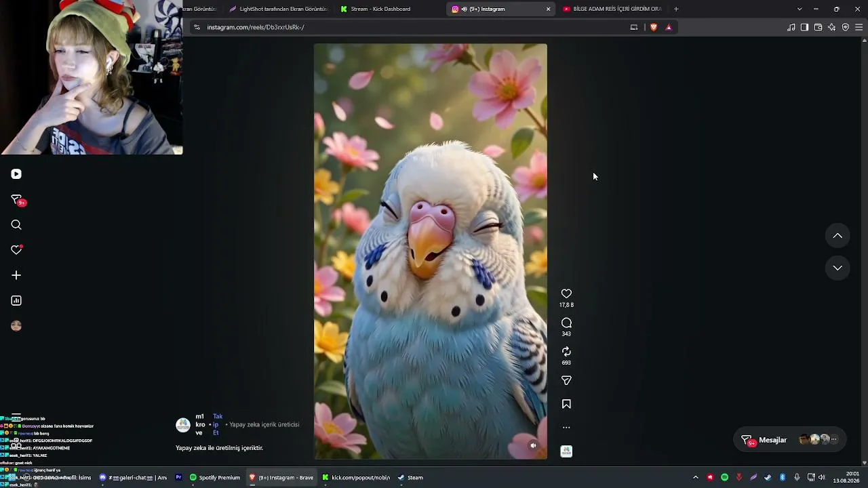The height and width of the screenshot is (488, 868).
Task: Open the reel comments bubble
Action: (566, 323)
